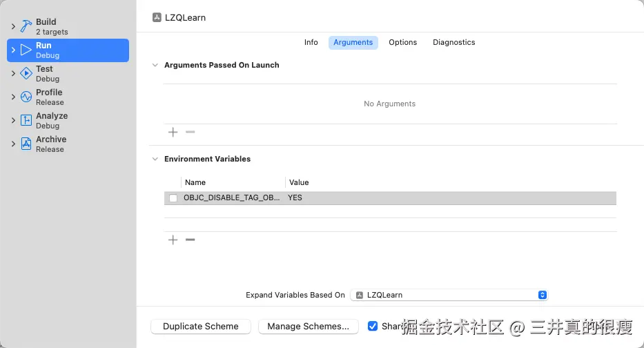This screenshot has height=348, width=644.
Task: Click the Analyze icon in sidebar
Action: click(x=26, y=120)
